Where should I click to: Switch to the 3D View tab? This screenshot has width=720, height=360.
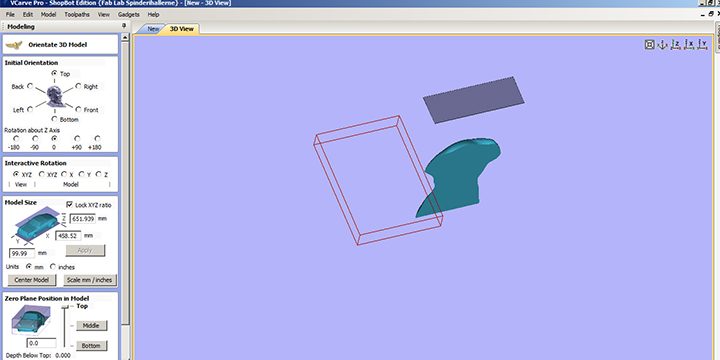coord(182,29)
